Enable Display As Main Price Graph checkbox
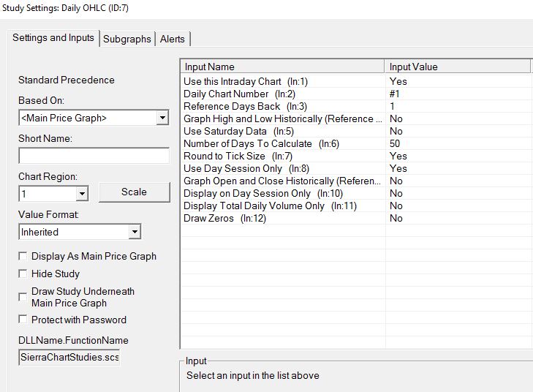533x392 pixels. [23, 257]
